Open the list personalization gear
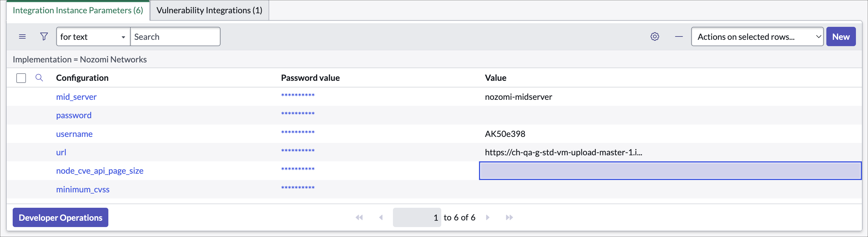The image size is (868, 237). [x=655, y=36]
